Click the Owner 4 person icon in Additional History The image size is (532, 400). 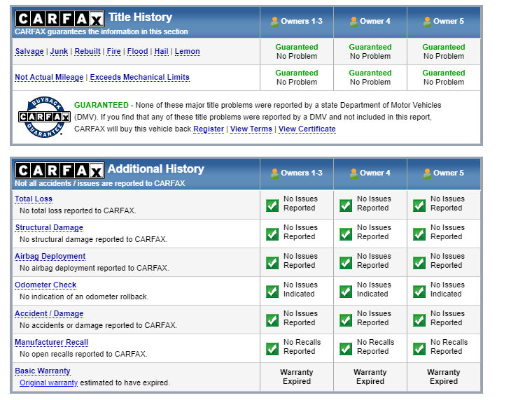353,173
